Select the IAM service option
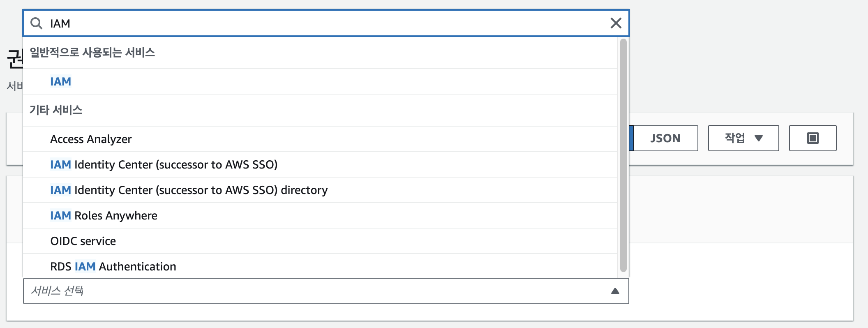868x328 pixels. click(61, 82)
